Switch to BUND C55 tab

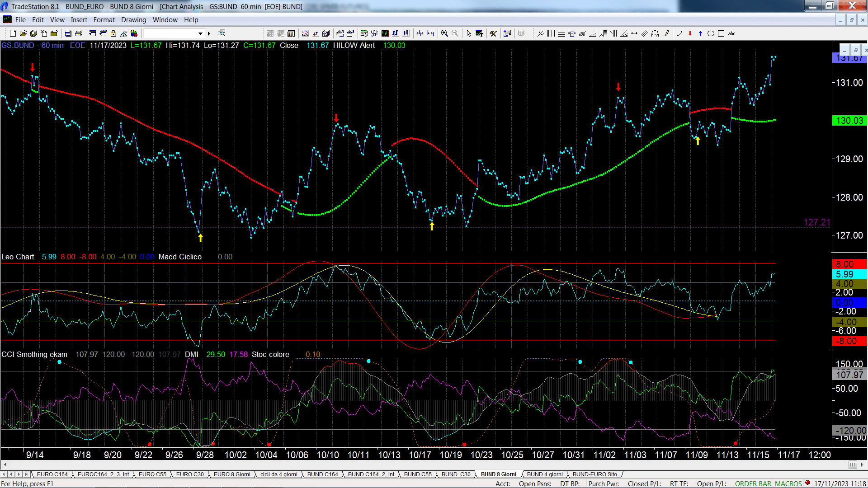(418, 474)
